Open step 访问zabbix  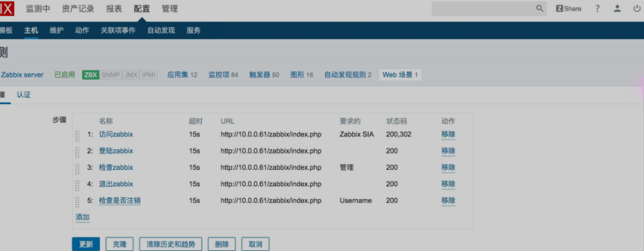(x=116, y=135)
